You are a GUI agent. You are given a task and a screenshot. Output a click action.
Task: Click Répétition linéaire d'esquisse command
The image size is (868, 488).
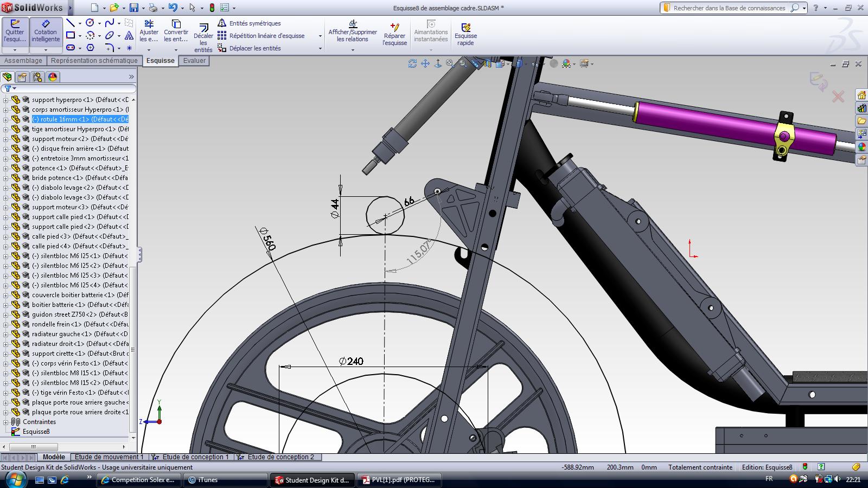point(261,36)
